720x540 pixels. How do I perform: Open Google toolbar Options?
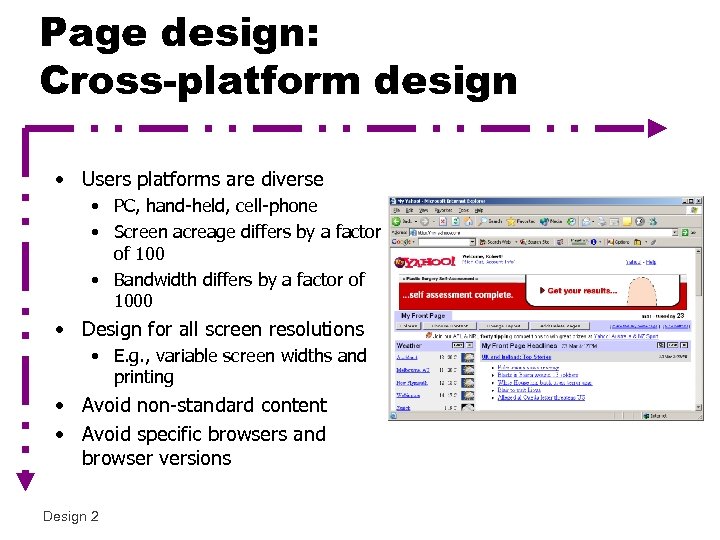pos(618,242)
